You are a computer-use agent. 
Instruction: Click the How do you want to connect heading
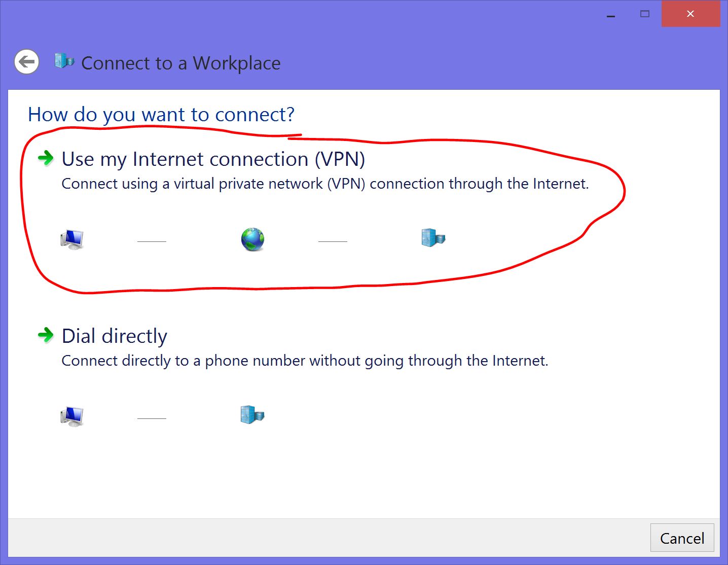click(161, 115)
